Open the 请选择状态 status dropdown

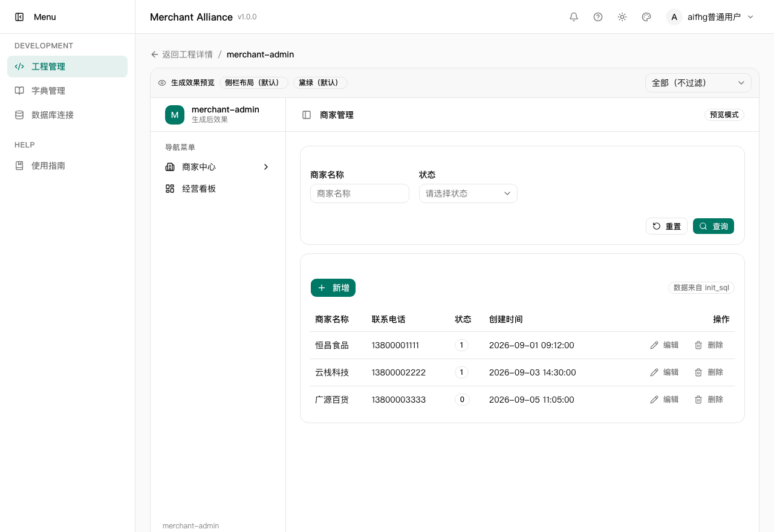point(468,193)
